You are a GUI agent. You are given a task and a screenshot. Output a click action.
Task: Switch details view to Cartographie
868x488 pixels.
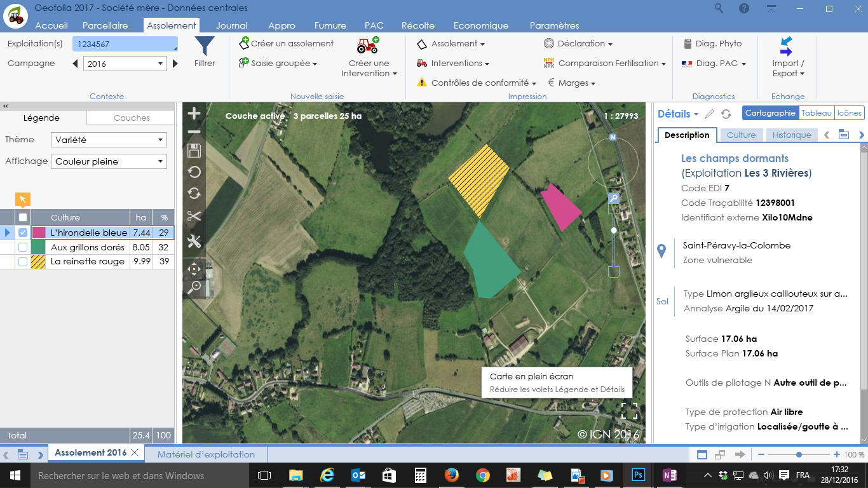tap(770, 113)
